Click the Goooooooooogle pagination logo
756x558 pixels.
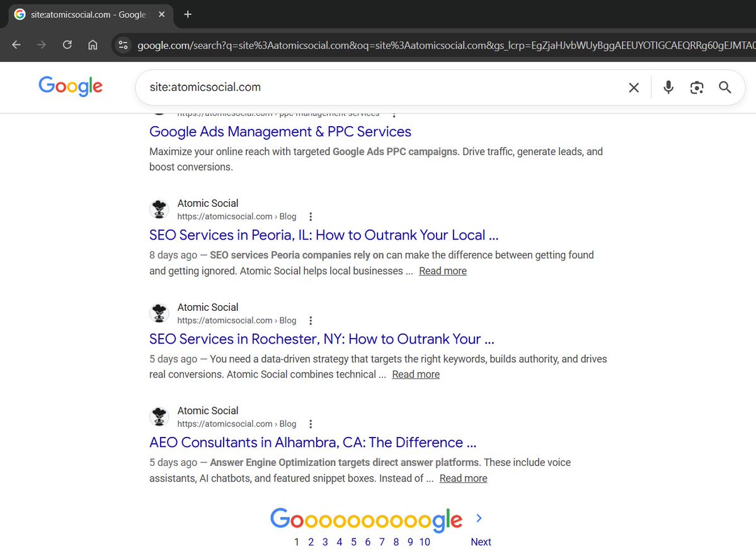click(366, 520)
